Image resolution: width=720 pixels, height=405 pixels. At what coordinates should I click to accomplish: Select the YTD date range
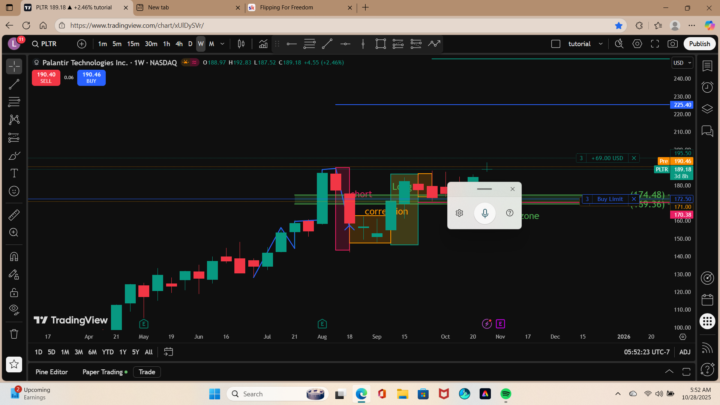tap(108, 352)
